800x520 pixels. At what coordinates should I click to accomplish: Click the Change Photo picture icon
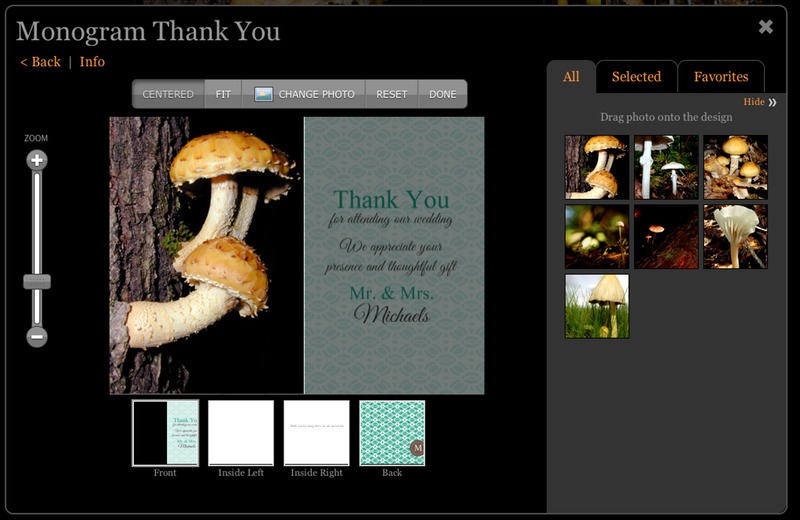264,94
